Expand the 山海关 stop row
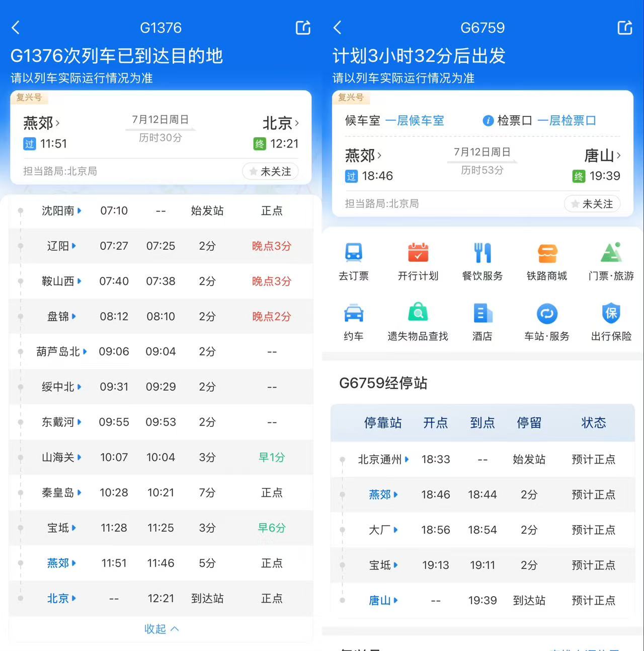Screen dimensions: 644x651 tap(161, 457)
